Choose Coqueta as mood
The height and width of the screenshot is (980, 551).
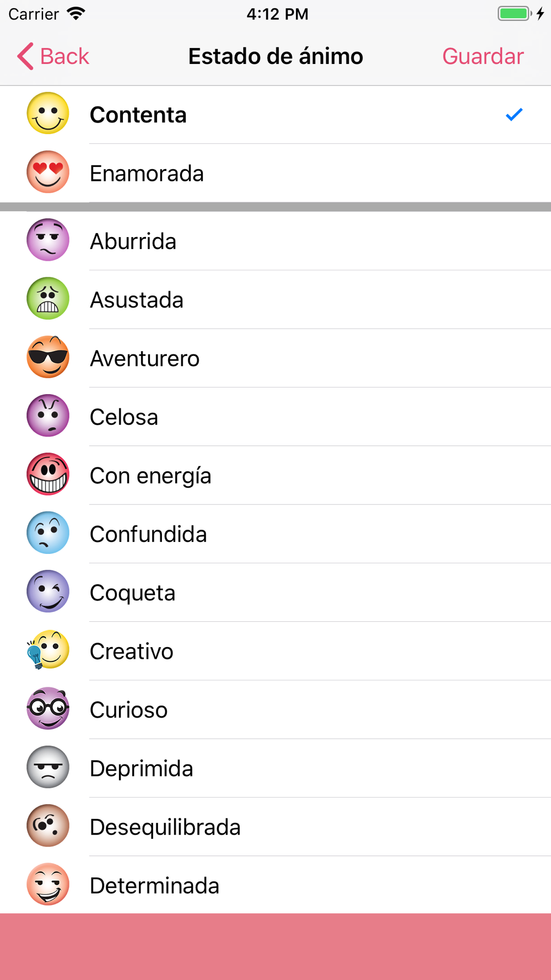coord(275,593)
